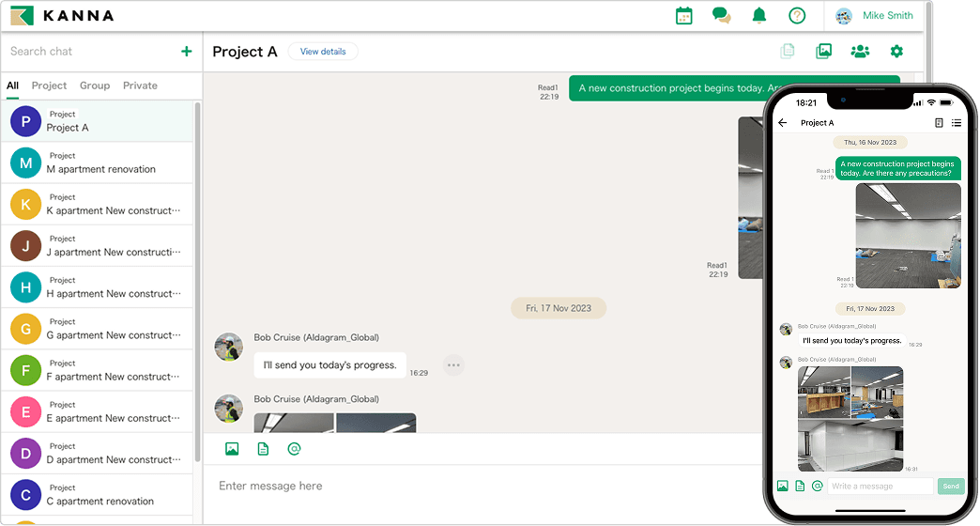Viewport: 980px width, 526px height.
Task: Click mention @ icon above message box
Action: (x=294, y=448)
